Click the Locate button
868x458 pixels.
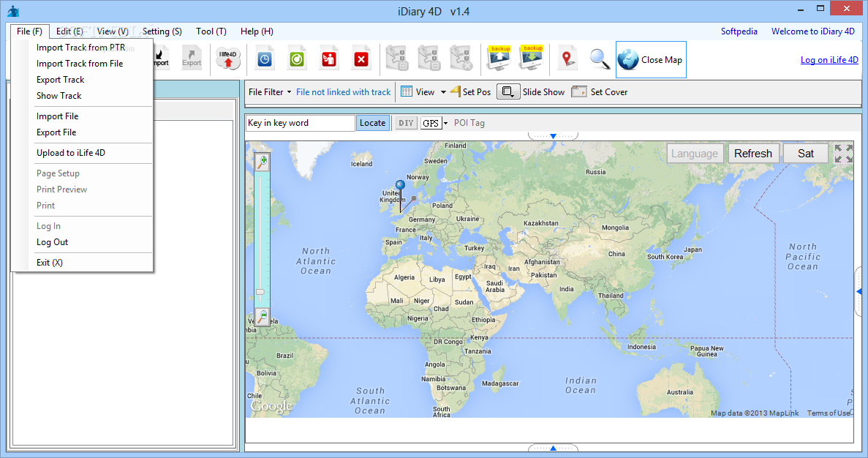pos(372,123)
